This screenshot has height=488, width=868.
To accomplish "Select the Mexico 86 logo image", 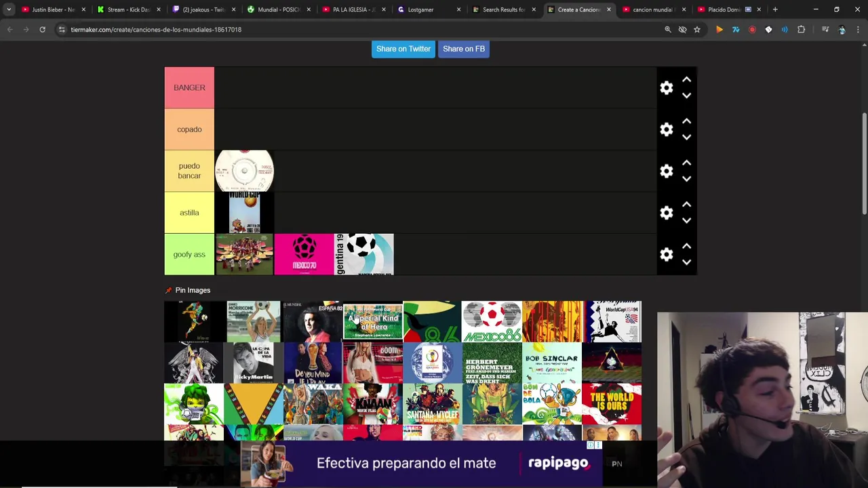I will click(x=492, y=321).
